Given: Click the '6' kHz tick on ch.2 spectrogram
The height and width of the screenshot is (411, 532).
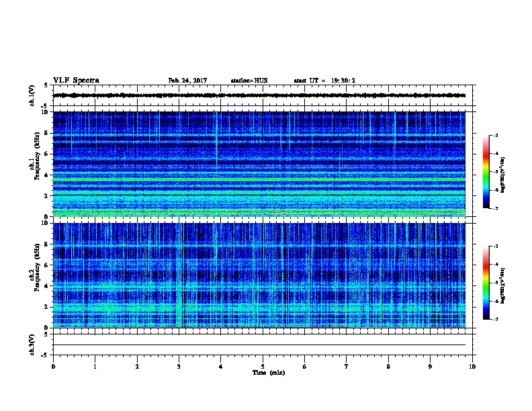Looking at the screenshot, I should 47,265.
